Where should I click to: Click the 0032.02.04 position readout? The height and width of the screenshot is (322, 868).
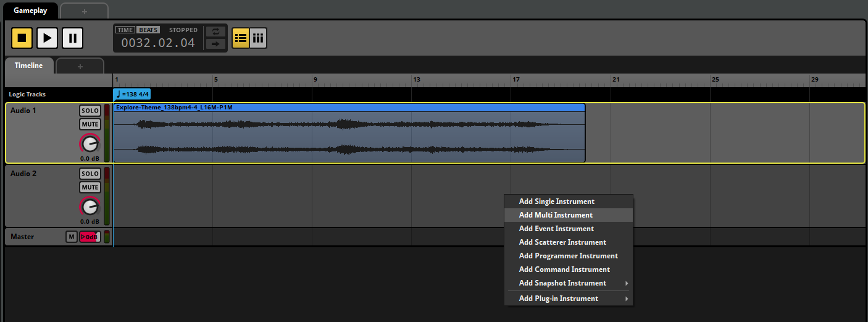pos(158,43)
